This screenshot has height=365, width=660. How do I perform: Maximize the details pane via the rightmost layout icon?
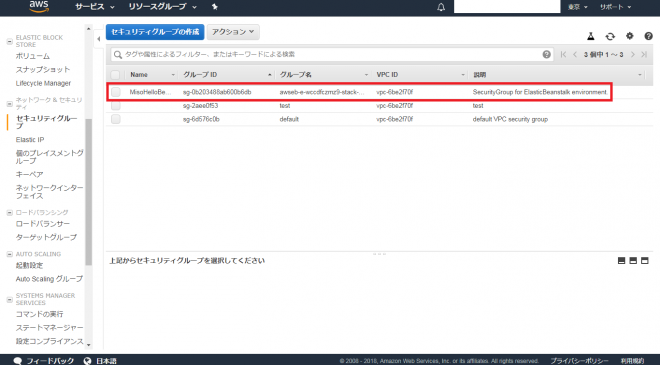(x=644, y=261)
